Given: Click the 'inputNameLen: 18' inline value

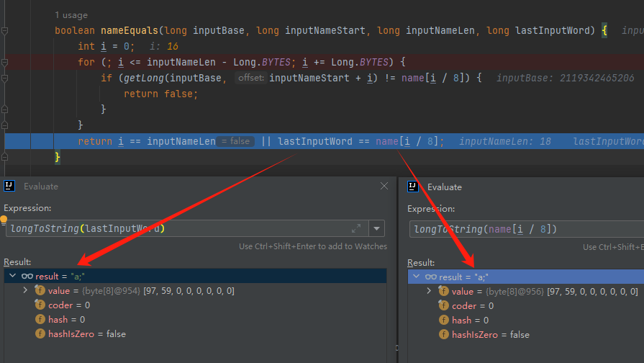Looking at the screenshot, I should click(505, 141).
